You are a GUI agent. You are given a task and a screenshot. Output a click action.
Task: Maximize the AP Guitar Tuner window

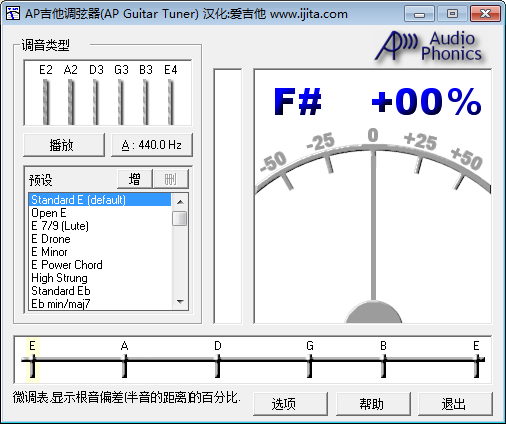click(x=452, y=14)
